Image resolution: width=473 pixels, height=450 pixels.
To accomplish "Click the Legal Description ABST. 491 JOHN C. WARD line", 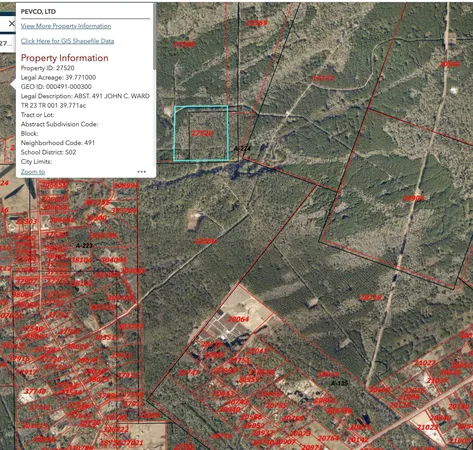I will coord(85,96).
